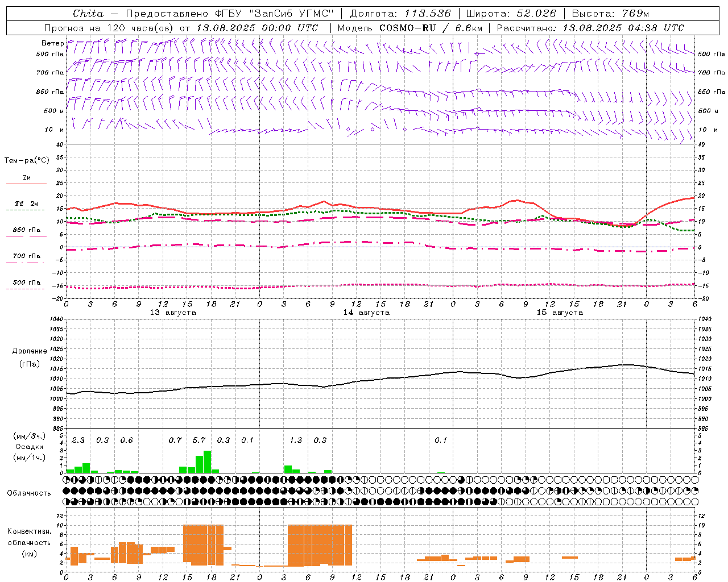Click the "Облачность" cloud cover row label
Screen dimensions: 728x582
point(29,493)
